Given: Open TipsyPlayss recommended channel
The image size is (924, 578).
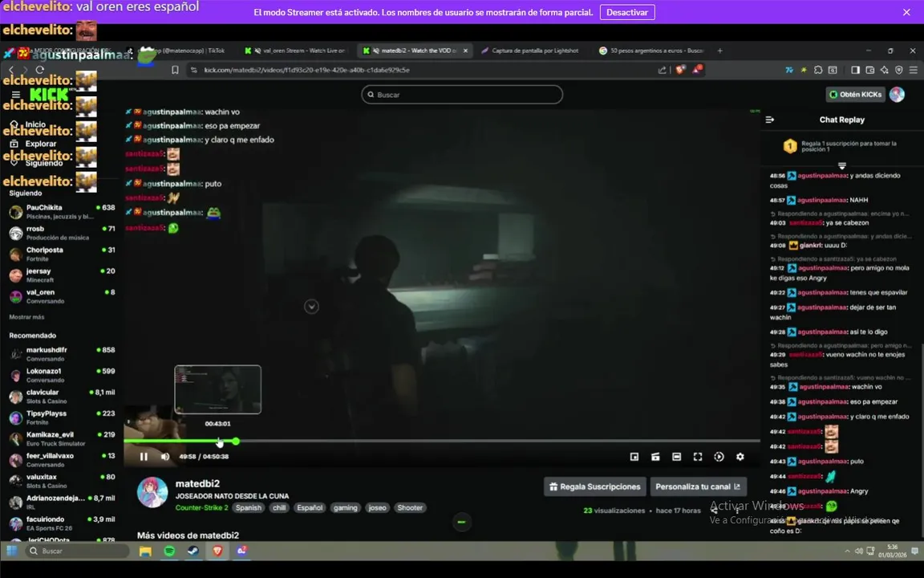Looking at the screenshot, I should [x=62, y=417].
